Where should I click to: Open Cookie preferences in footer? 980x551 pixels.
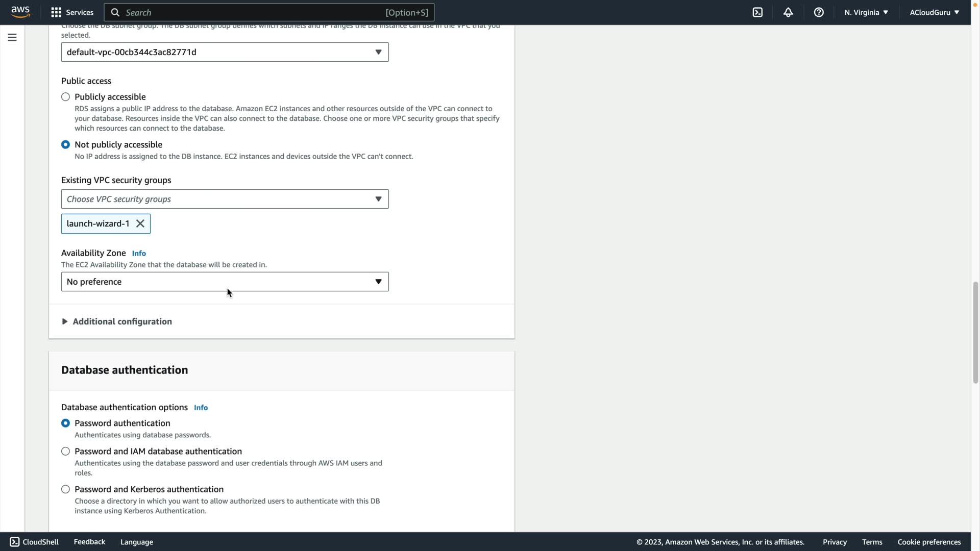[929, 542]
